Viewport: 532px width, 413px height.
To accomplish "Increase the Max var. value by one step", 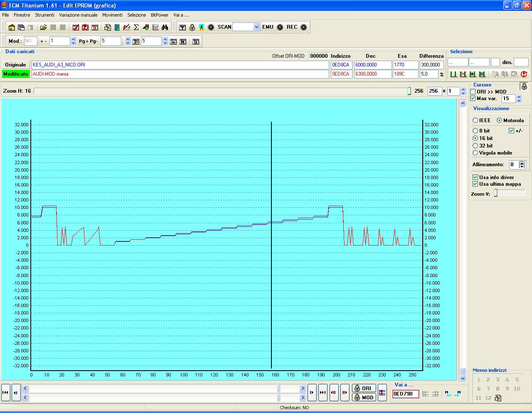I will tap(519, 97).
